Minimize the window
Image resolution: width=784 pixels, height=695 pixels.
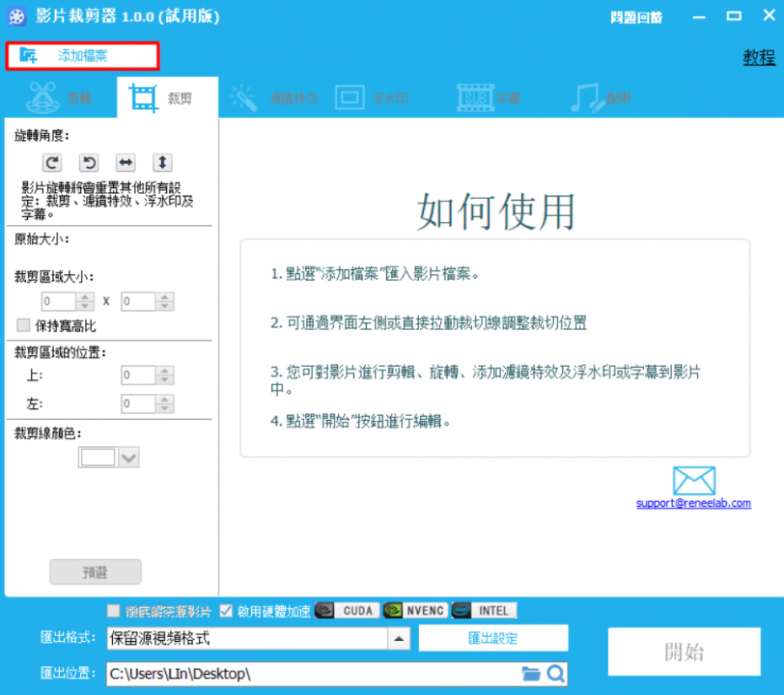click(x=699, y=17)
